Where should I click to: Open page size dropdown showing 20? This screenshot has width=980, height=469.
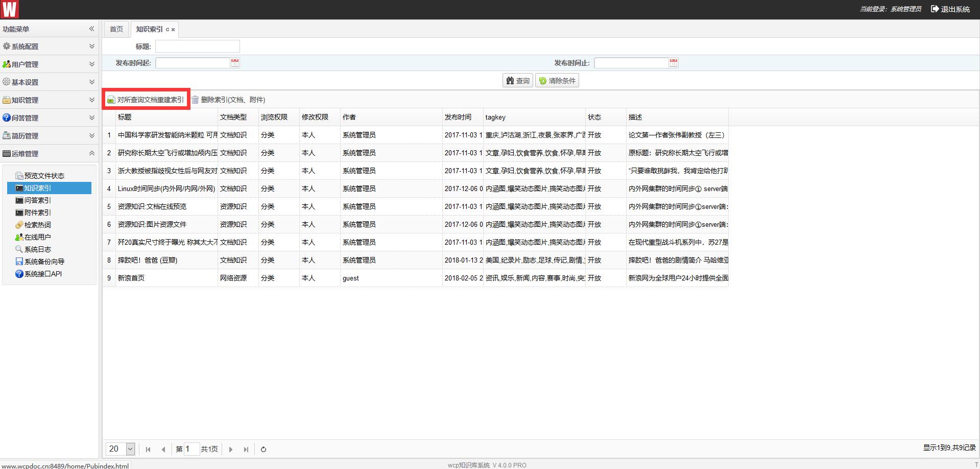point(130,449)
